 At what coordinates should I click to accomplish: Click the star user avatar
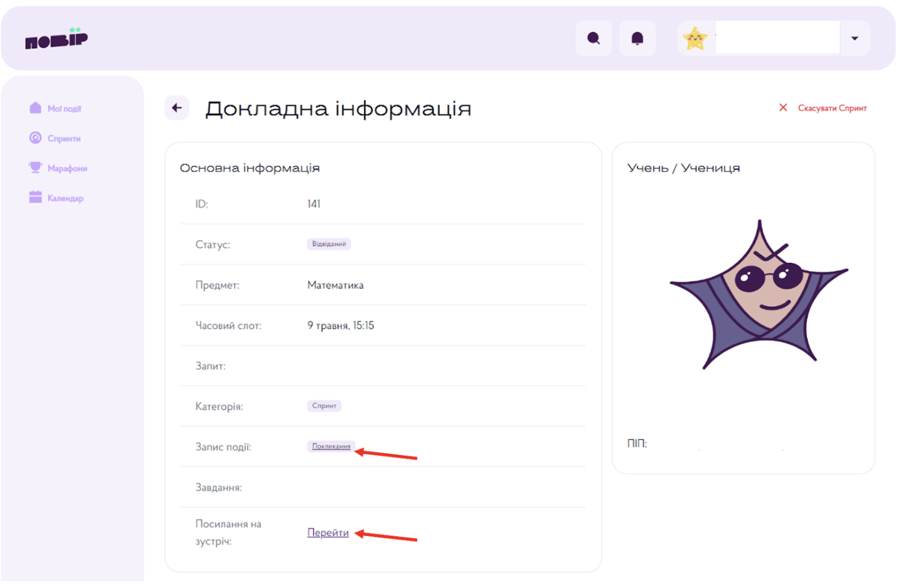coord(695,39)
